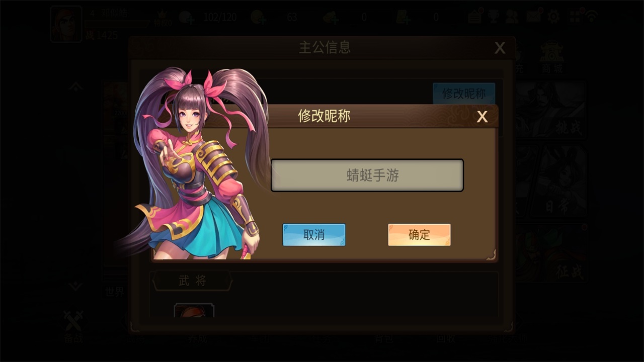Image resolution: width=644 pixels, height=362 pixels.
Task: Confirm nickname with the 确定 button
Action: (x=419, y=235)
